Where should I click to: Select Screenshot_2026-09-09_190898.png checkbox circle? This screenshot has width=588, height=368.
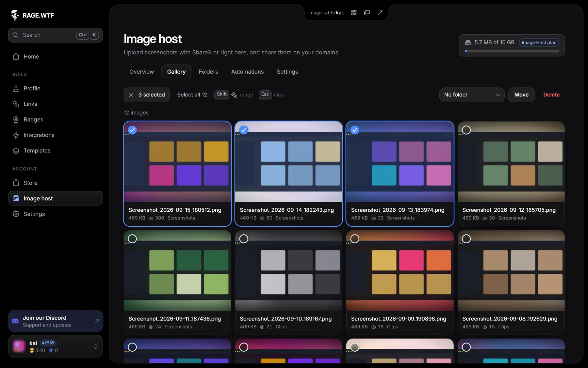[355, 239]
